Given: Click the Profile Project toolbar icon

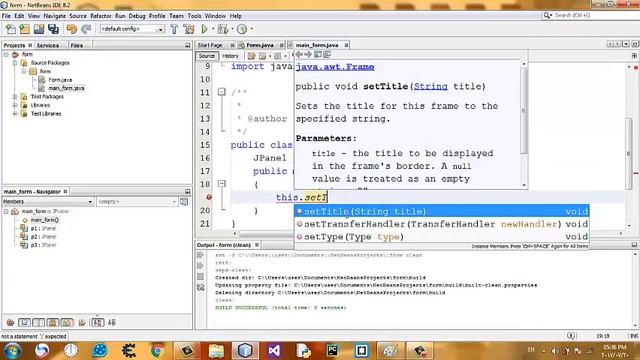Looking at the screenshot, I should click(x=242, y=29).
